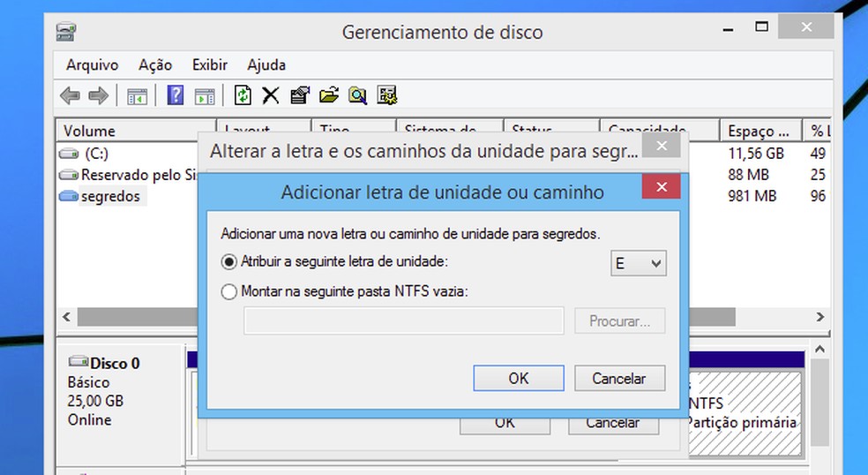The width and height of the screenshot is (868, 475).
Task: Open the blue Help question-mark icon
Action: [175, 95]
